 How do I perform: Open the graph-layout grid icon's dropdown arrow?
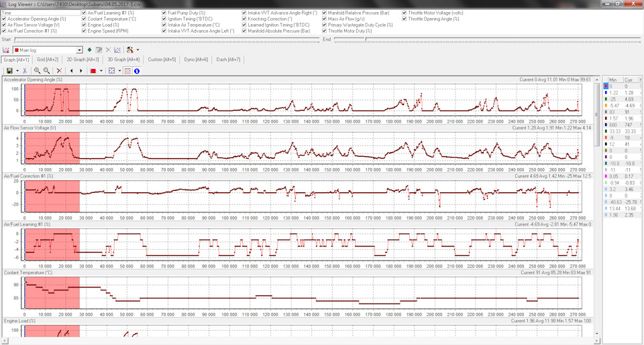[119, 71]
